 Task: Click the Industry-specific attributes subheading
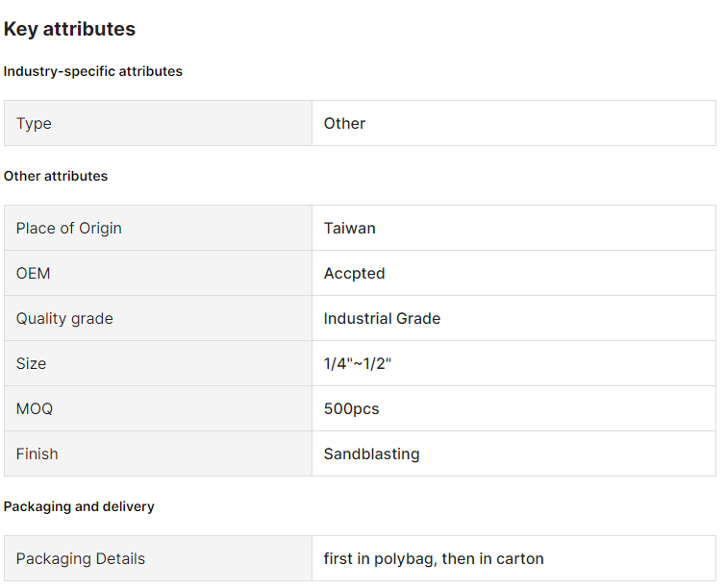(x=92, y=71)
